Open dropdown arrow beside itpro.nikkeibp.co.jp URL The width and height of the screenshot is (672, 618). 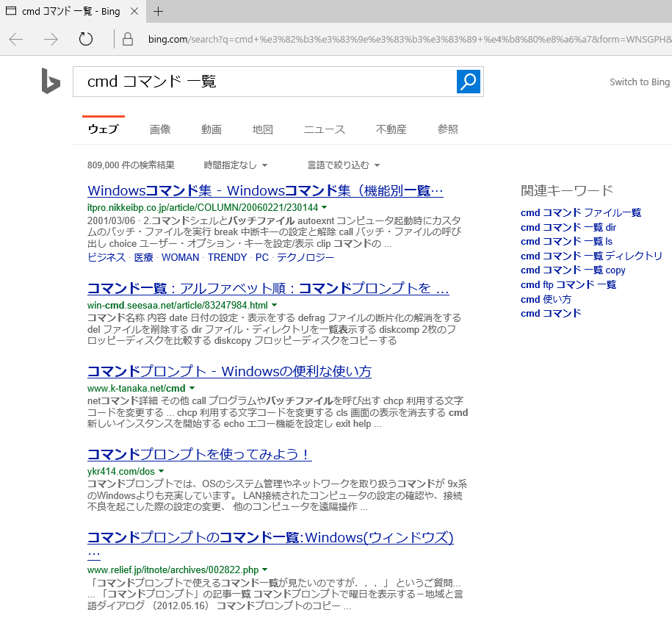(x=324, y=208)
